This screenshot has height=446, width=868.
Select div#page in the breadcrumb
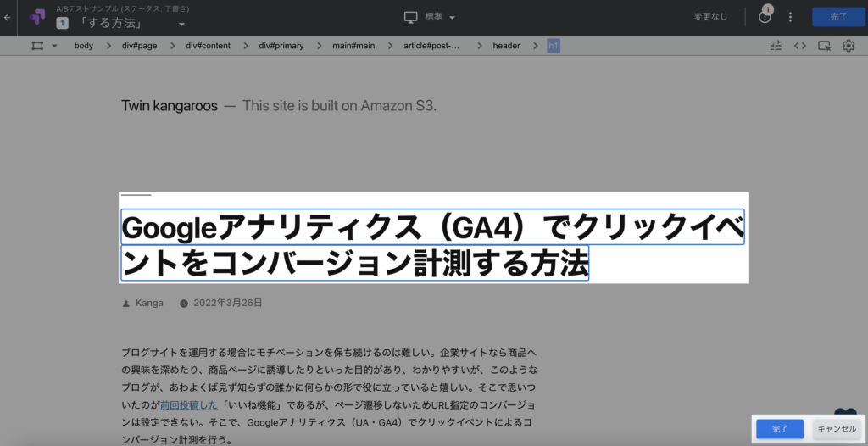click(x=140, y=46)
